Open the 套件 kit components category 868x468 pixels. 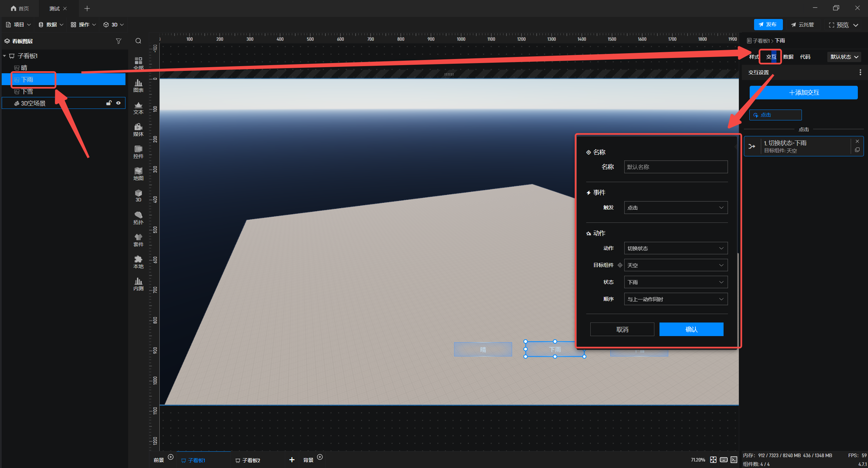click(138, 240)
